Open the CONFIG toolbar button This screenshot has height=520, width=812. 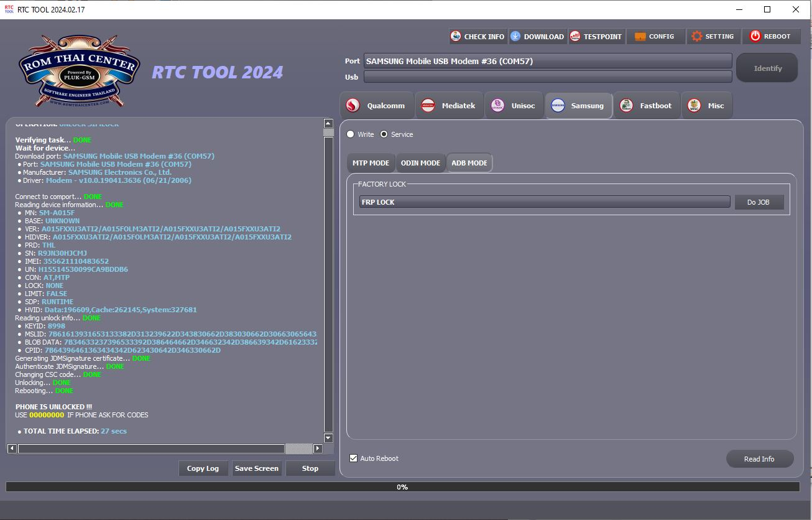pyautogui.click(x=655, y=36)
